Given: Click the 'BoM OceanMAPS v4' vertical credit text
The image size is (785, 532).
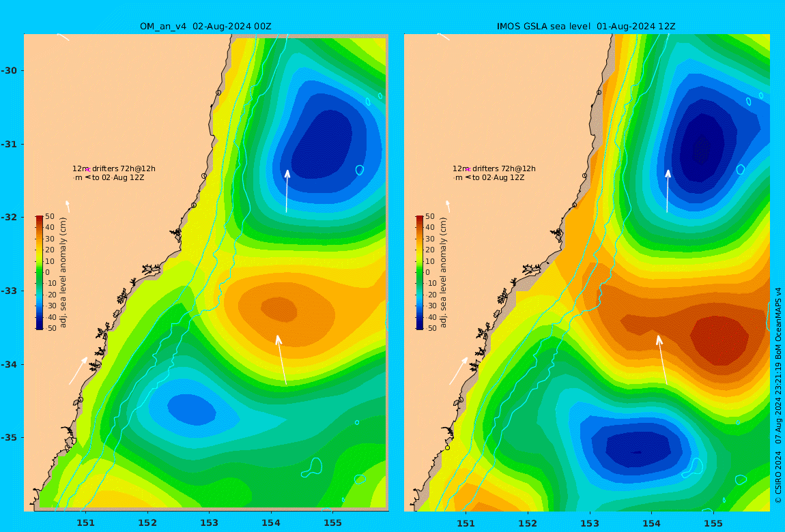Looking at the screenshot, I should point(778,323).
